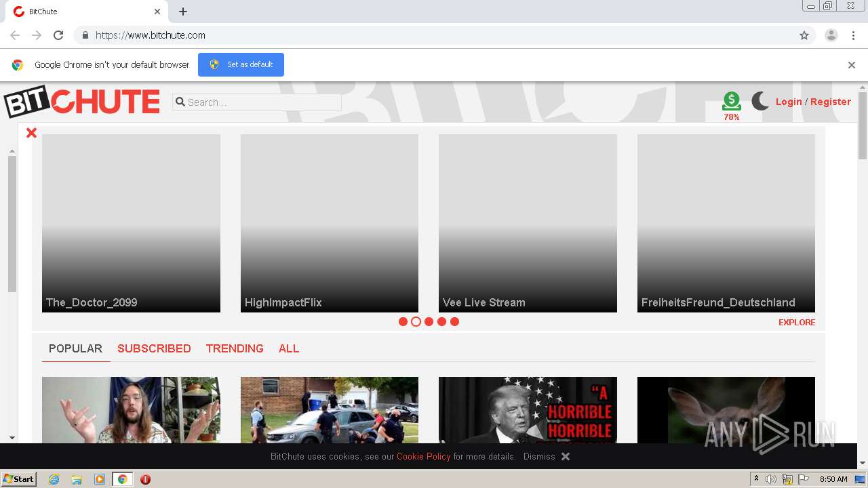Show hidden tray icons arrow
This screenshot has width=868, height=488.
[x=756, y=479]
